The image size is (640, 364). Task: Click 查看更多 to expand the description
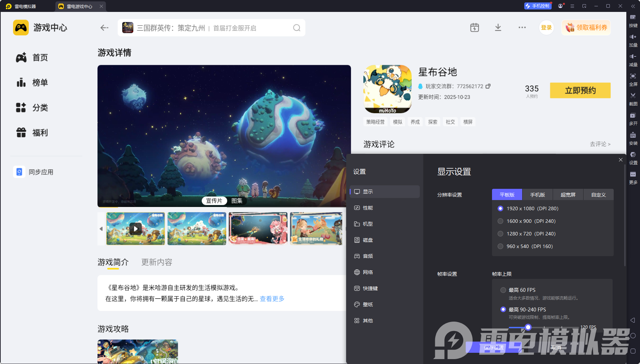click(x=272, y=299)
